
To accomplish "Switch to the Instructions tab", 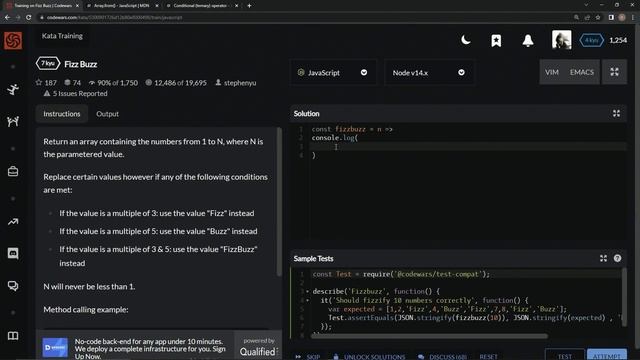I will point(62,114).
